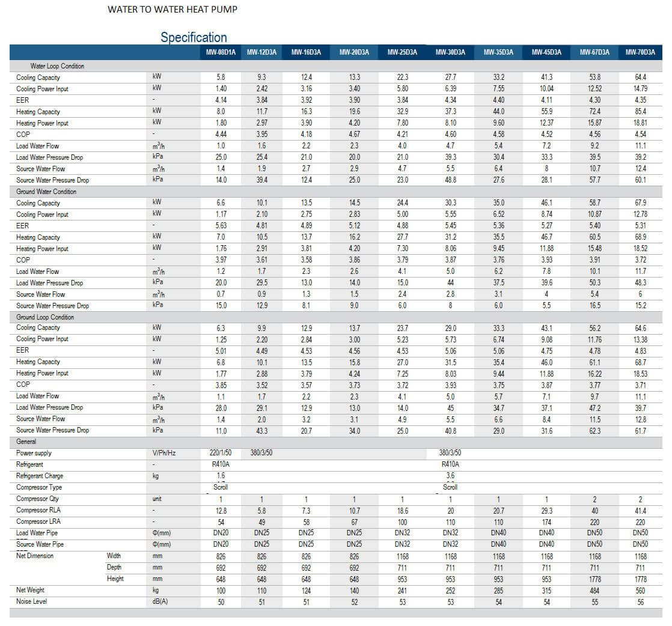The image size is (672, 626).
Task: Select the Load Water Pipe row label
Action: pos(37,533)
